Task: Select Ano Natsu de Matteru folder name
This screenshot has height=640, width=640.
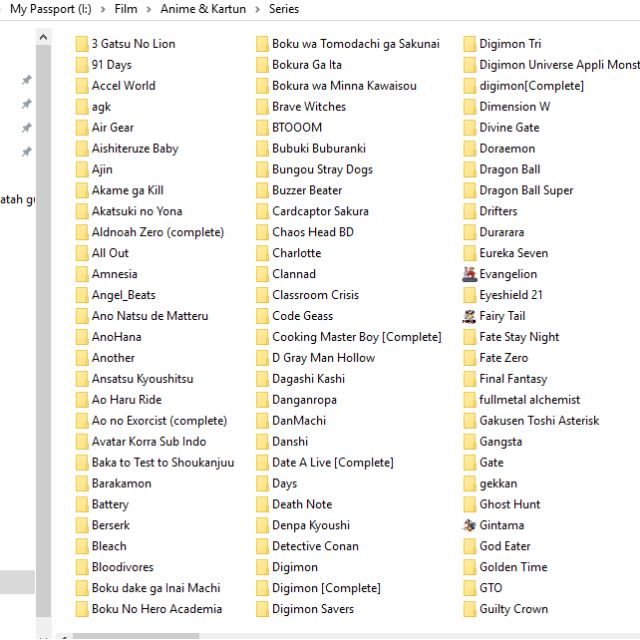Action: (x=150, y=316)
